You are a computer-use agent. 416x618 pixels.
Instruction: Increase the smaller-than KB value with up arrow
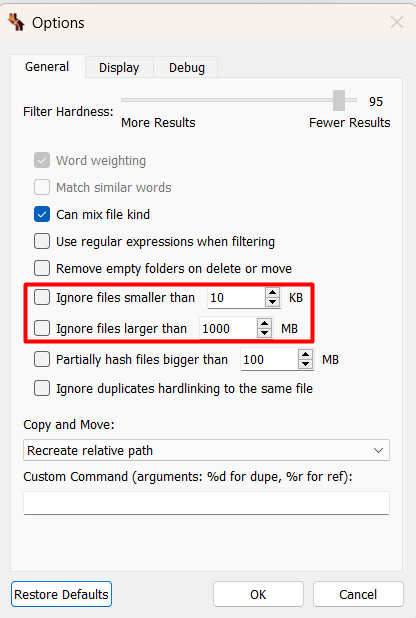[272, 292]
